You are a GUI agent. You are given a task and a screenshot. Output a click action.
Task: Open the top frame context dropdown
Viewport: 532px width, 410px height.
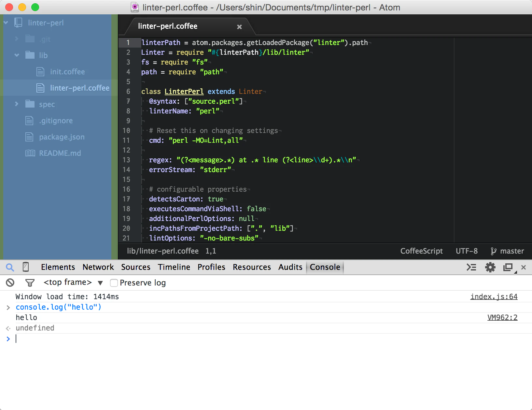click(73, 282)
